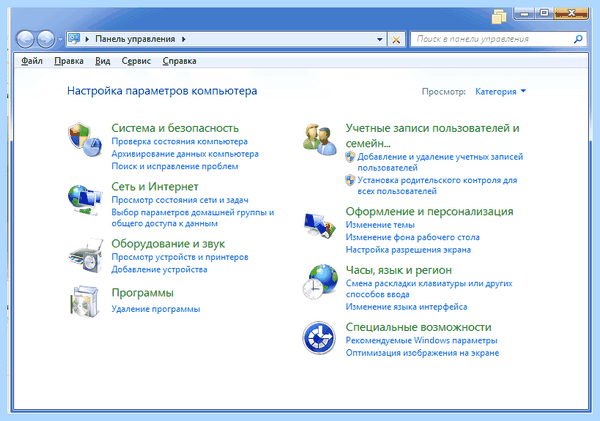This screenshot has height=421, width=600.
Task: Open Просмотр состояния сети и задач
Action: pos(180,200)
